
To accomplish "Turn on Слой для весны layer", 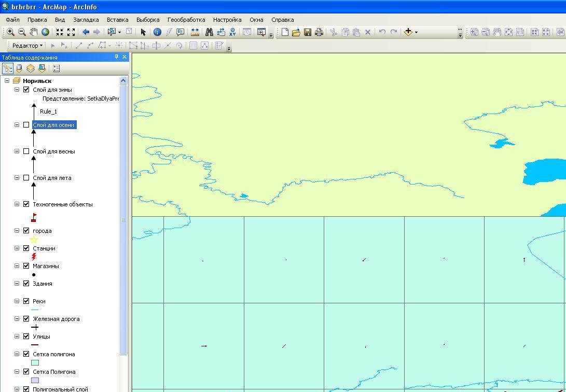I will [26, 151].
